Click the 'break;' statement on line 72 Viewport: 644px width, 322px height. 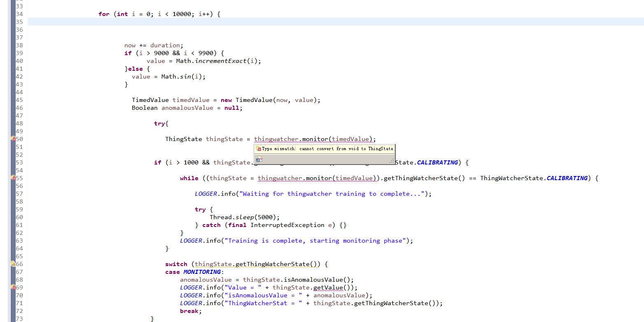[x=191, y=311]
